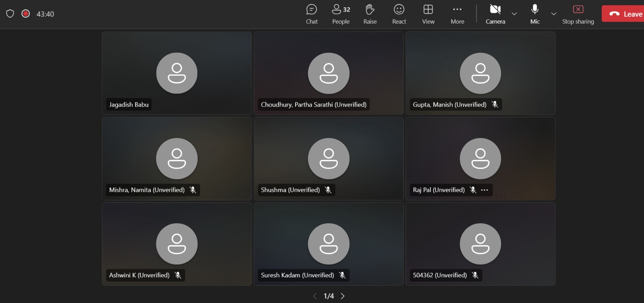Viewport: 644px width, 303px height.
Task: Click the red recording indicator
Action: [26, 14]
